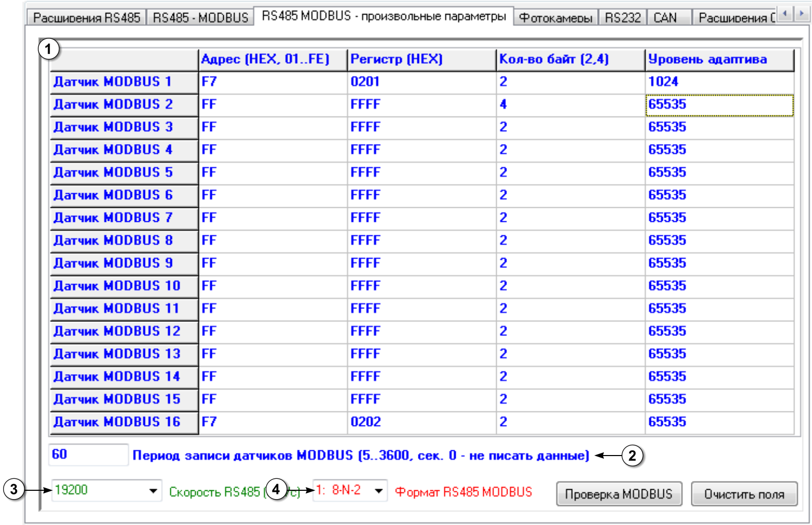Click the Датчик MODBUS 6 row header
Screen dimensions: 812x525
(x=124, y=195)
